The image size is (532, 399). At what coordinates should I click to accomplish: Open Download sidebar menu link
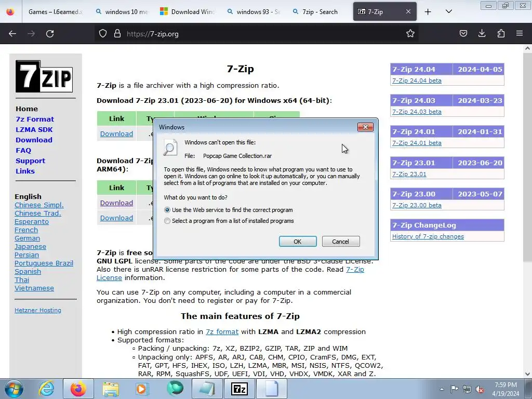pyautogui.click(x=34, y=140)
